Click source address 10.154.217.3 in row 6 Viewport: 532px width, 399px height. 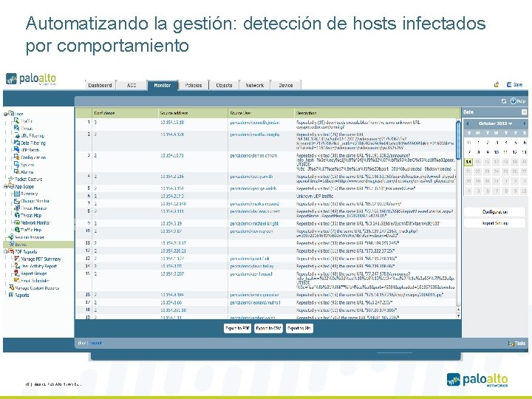click(x=172, y=196)
